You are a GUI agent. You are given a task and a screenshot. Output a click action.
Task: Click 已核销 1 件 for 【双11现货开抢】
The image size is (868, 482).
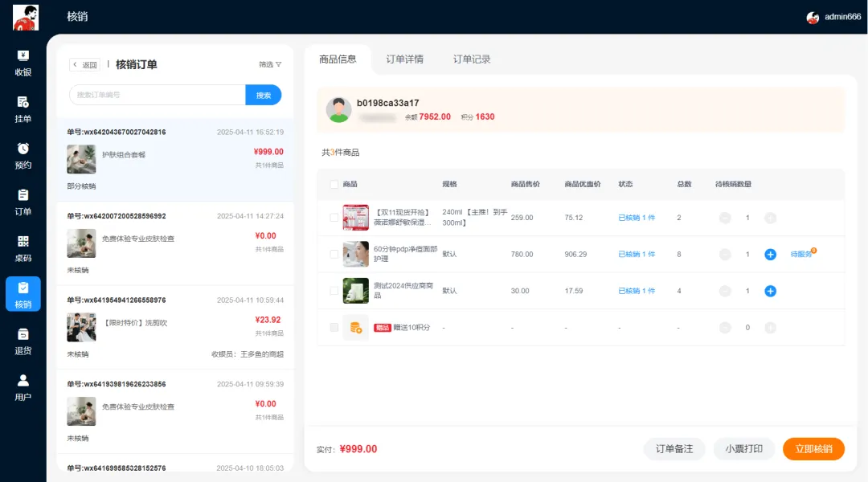click(637, 218)
